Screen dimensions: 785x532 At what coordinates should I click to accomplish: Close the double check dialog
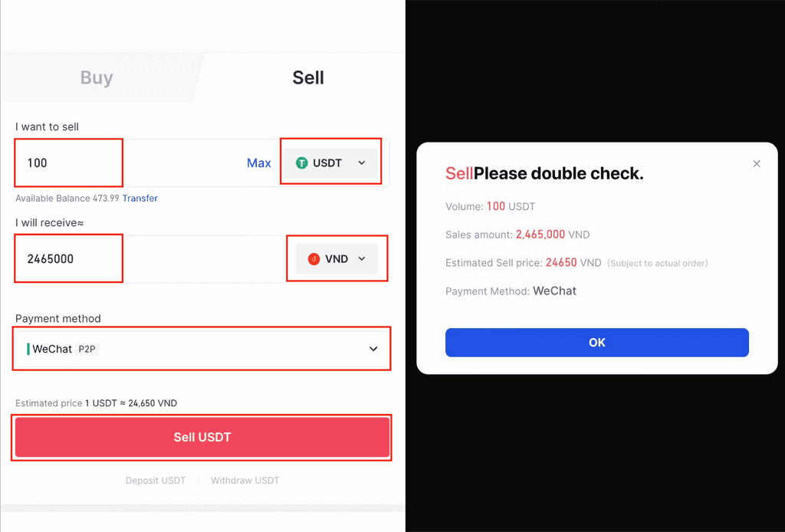[x=757, y=164]
